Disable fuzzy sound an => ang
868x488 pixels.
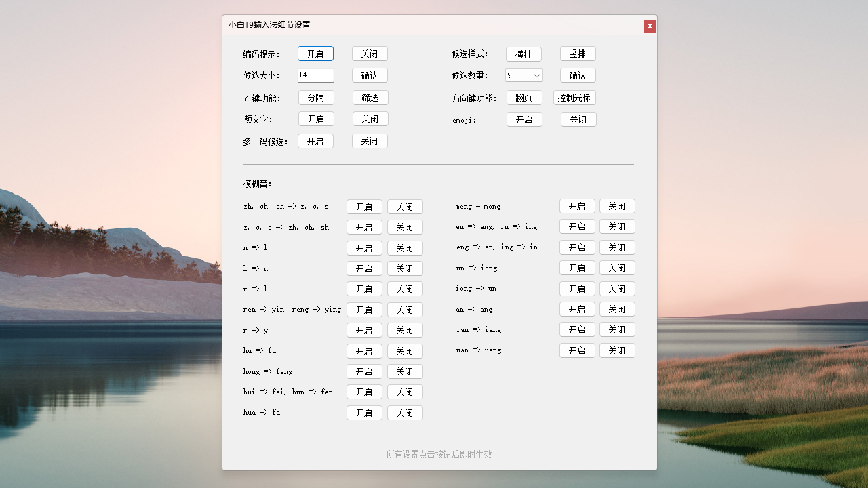(617, 309)
